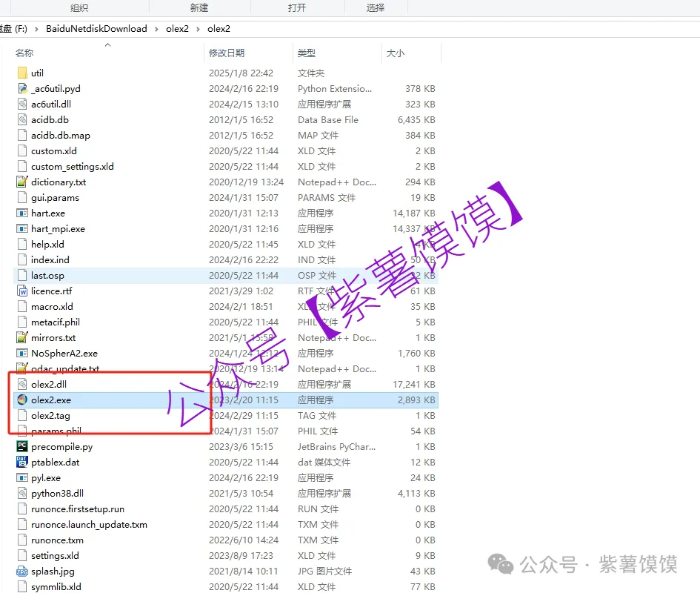Click the hart.exe application icon

pos(22,213)
